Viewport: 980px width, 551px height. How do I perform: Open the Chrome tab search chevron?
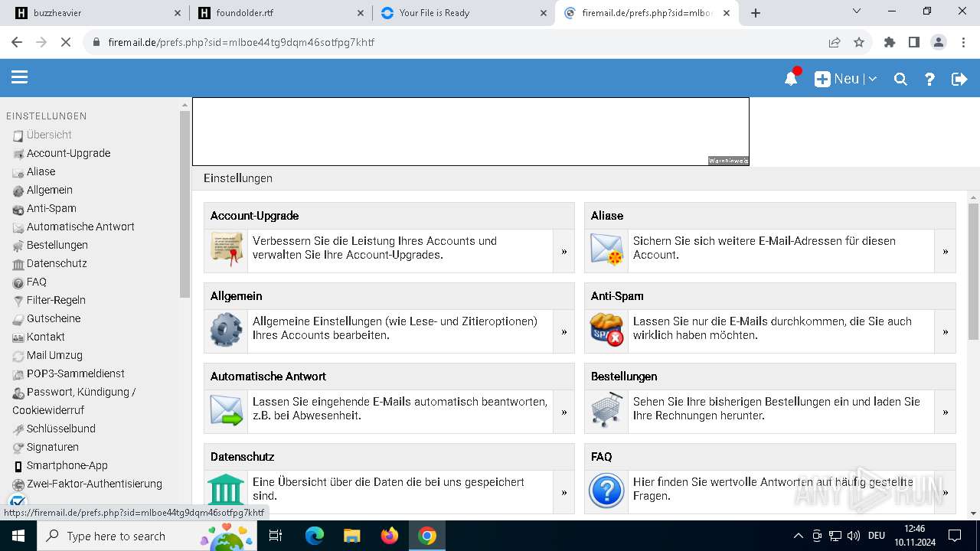857,11
